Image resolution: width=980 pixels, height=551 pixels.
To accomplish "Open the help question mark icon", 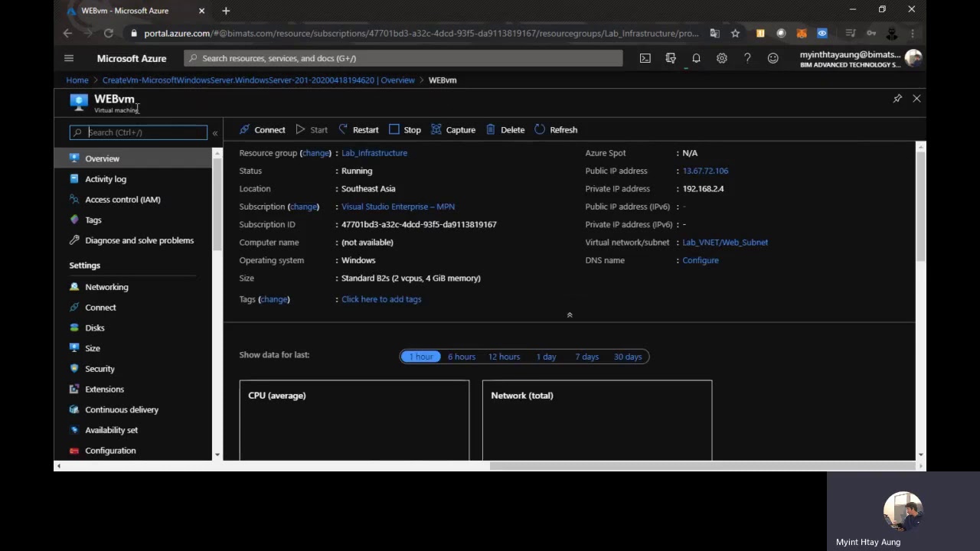I will [747, 58].
